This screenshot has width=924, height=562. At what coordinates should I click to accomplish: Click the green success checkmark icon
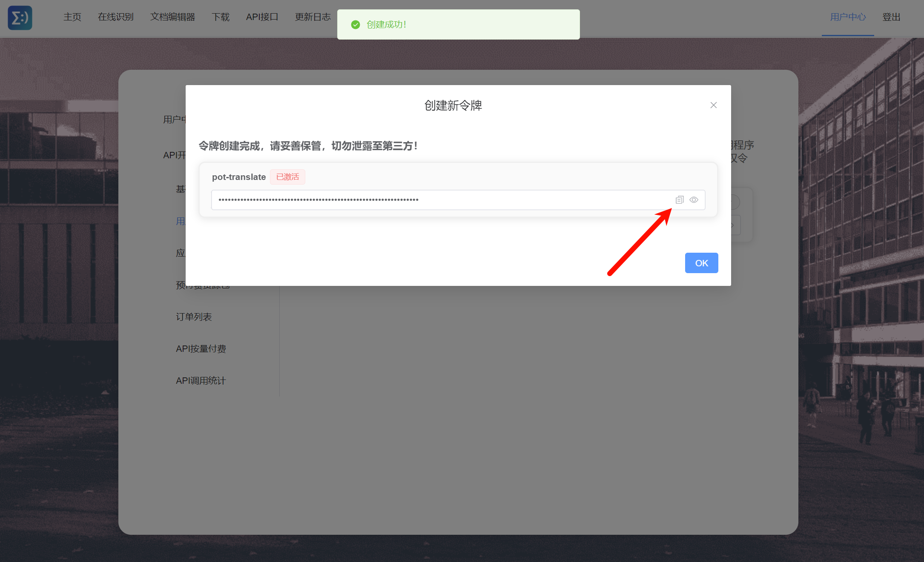click(356, 25)
